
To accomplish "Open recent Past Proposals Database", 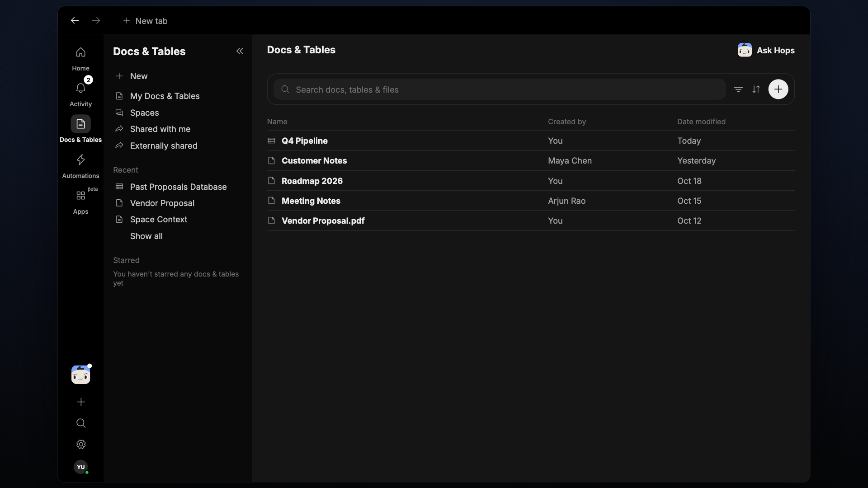I will click(x=177, y=187).
